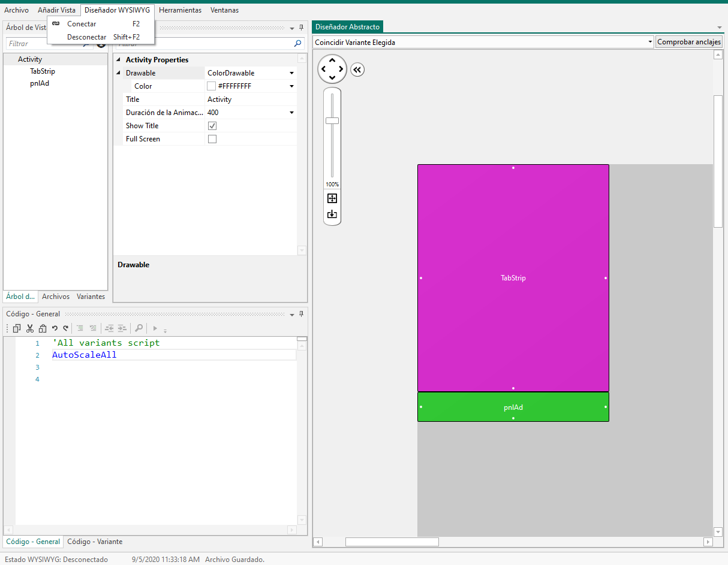
Task: Click the Cut scissors icon in code toolbar
Action: point(30,328)
